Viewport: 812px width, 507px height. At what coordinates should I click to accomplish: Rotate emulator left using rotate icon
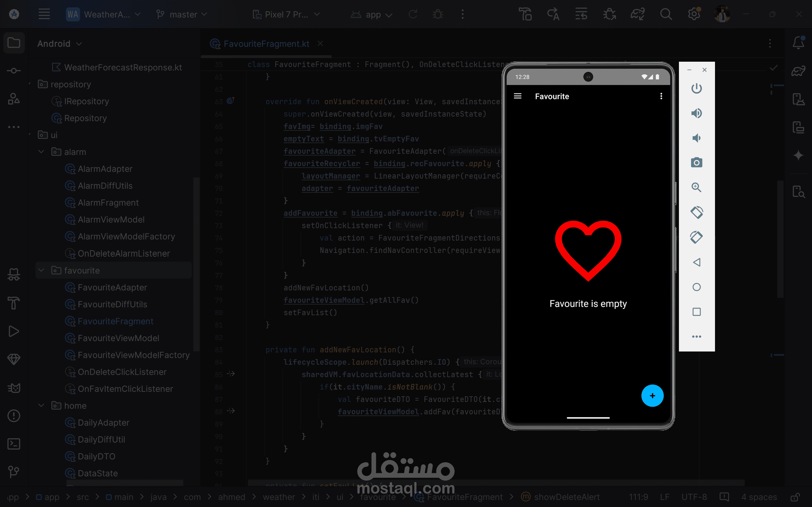click(696, 212)
